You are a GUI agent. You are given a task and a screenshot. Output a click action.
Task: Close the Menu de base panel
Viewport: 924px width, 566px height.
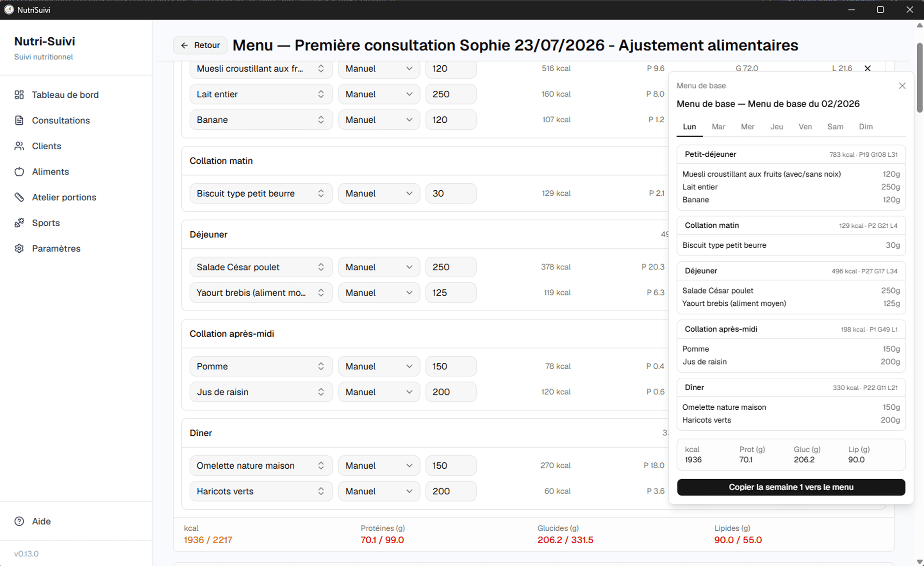[902, 86]
